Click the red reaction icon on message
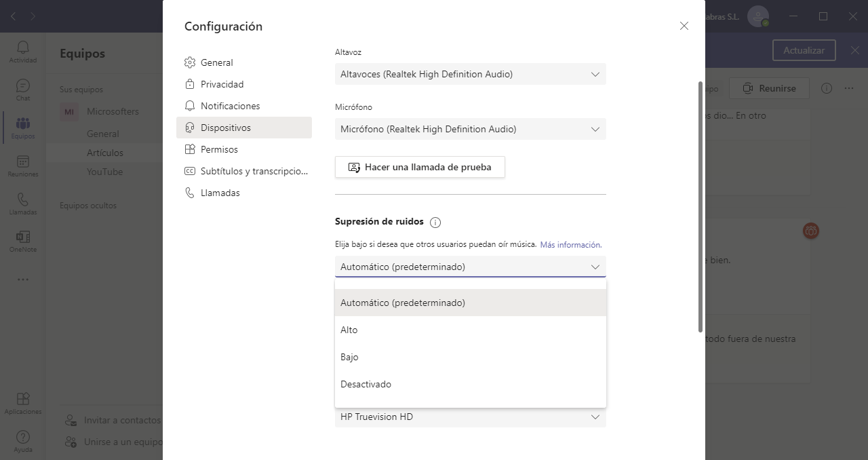The image size is (868, 460). click(810, 231)
